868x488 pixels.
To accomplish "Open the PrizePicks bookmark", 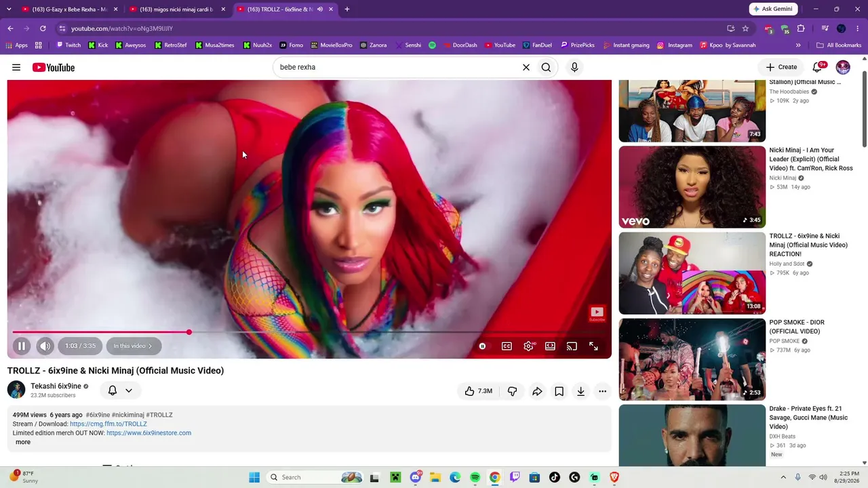I will (x=578, y=45).
